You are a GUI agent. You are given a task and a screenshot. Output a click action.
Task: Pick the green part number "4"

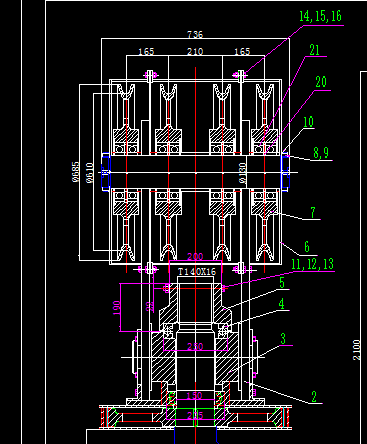coord(282,304)
